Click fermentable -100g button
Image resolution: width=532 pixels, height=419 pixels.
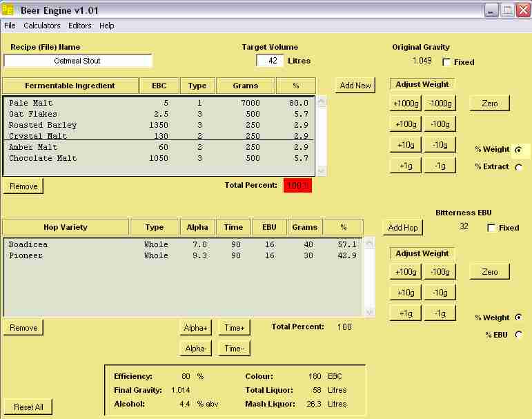click(440, 124)
